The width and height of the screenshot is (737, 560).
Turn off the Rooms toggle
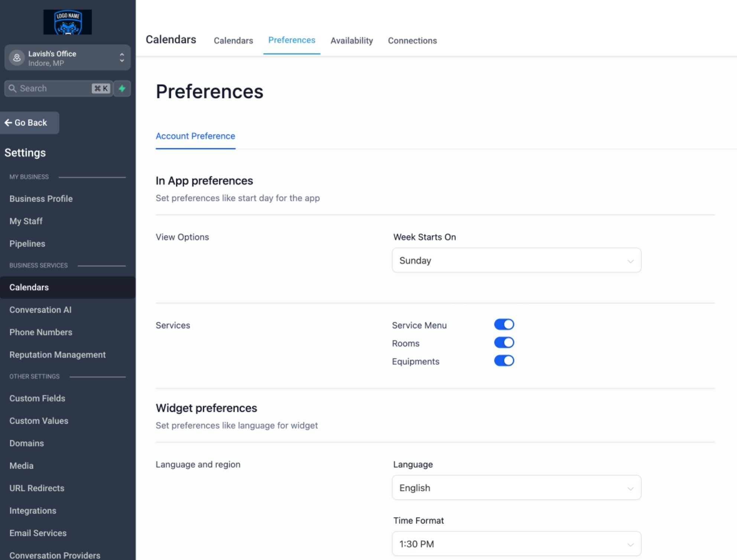pos(504,343)
